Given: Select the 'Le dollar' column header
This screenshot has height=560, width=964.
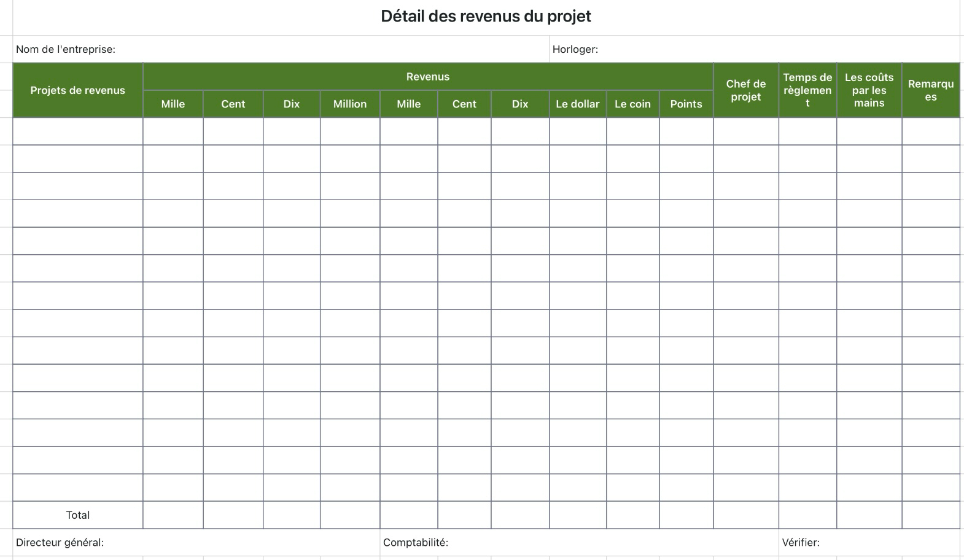Looking at the screenshot, I should click(x=578, y=104).
